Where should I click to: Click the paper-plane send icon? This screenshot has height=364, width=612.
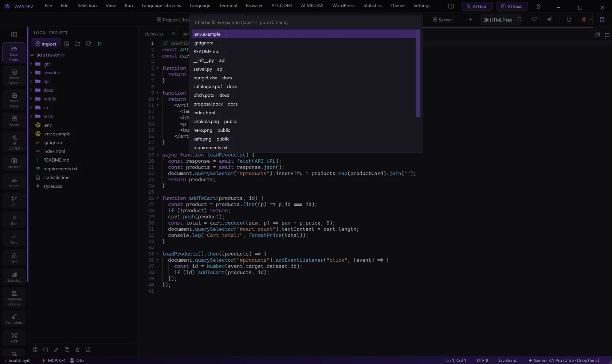(x=549, y=19)
